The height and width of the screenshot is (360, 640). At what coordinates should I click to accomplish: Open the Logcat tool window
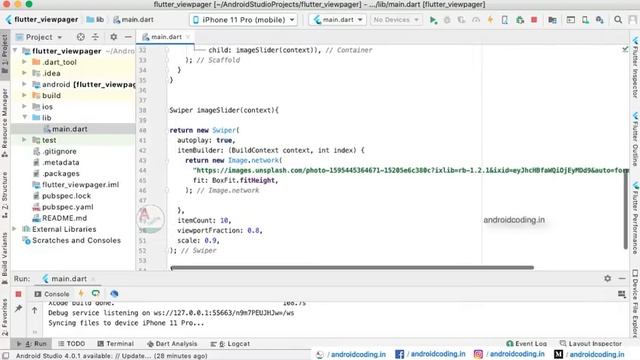[230, 344]
